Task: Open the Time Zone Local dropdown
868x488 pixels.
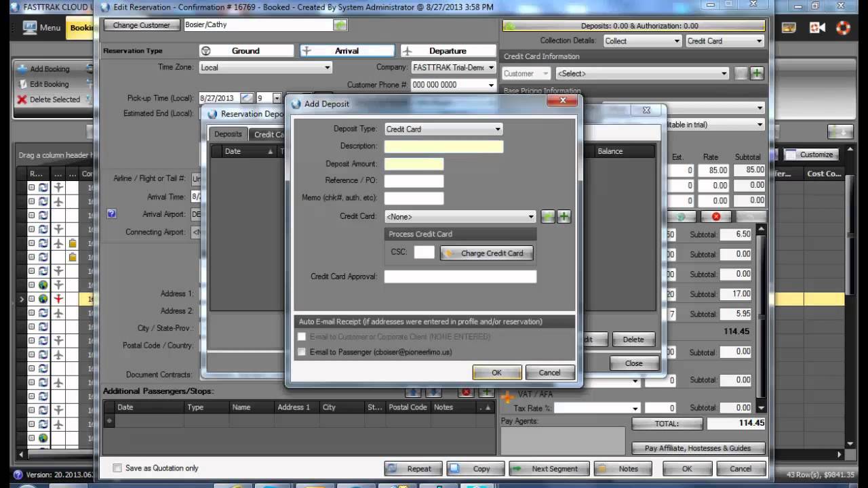Action: tap(265, 67)
